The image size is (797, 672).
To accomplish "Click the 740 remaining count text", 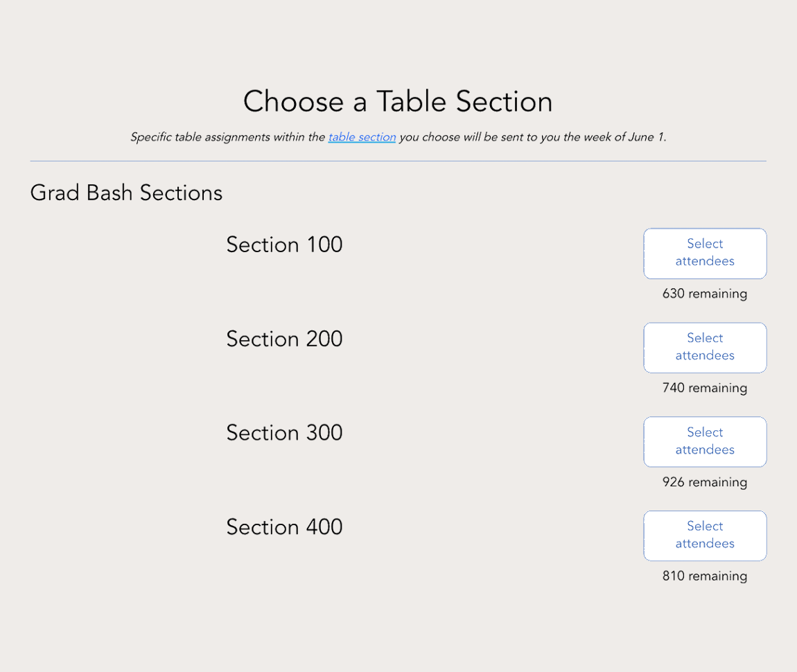I will 705,388.
